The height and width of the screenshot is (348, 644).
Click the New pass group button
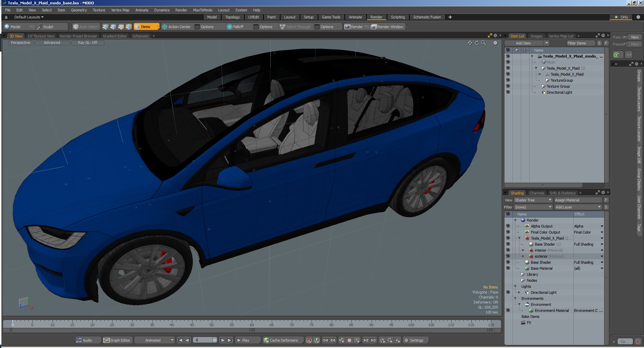635,37
